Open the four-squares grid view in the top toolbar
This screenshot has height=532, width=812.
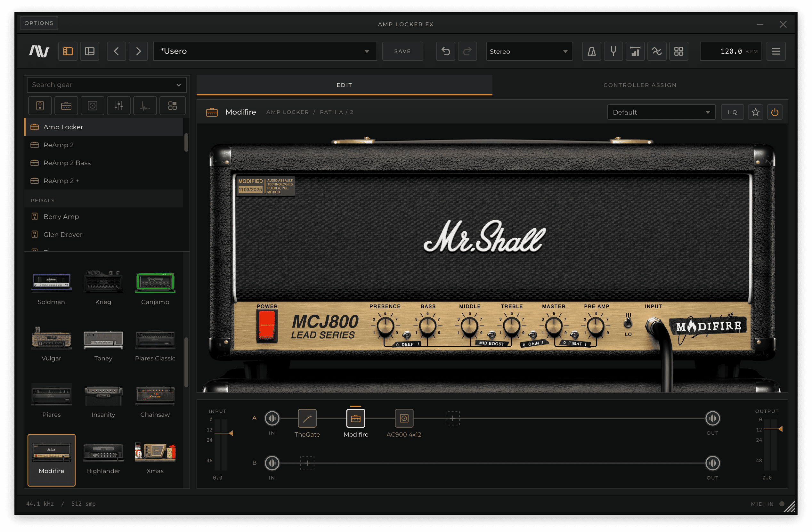[678, 51]
